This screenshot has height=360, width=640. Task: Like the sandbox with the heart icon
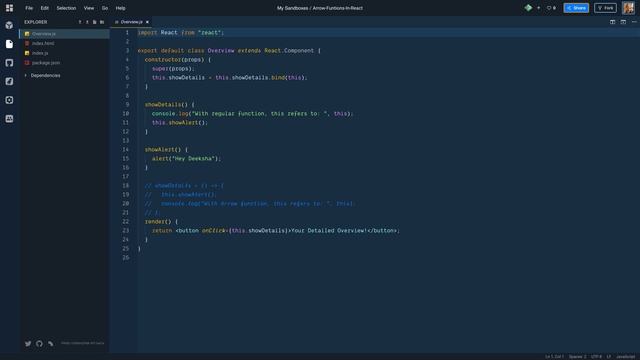coord(549,8)
